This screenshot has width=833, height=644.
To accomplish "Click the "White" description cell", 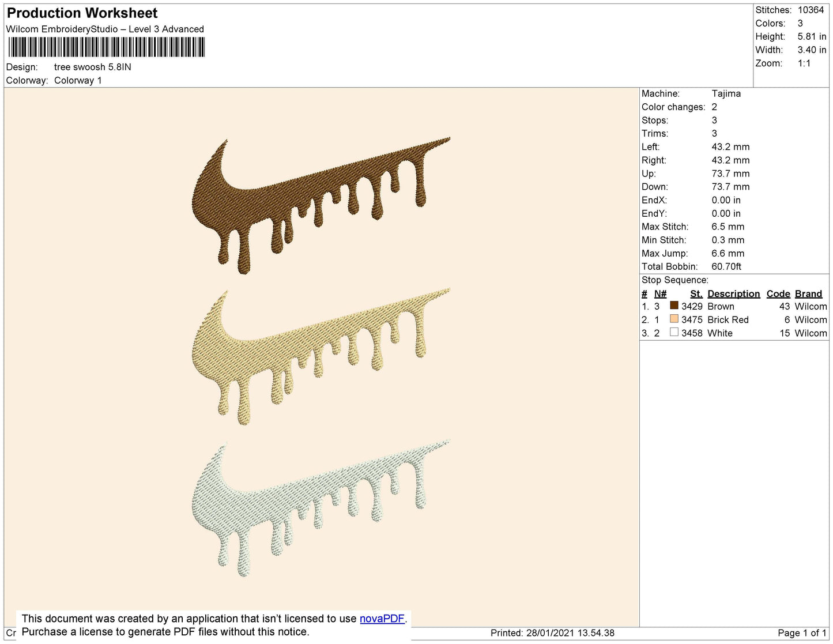I will [720, 333].
